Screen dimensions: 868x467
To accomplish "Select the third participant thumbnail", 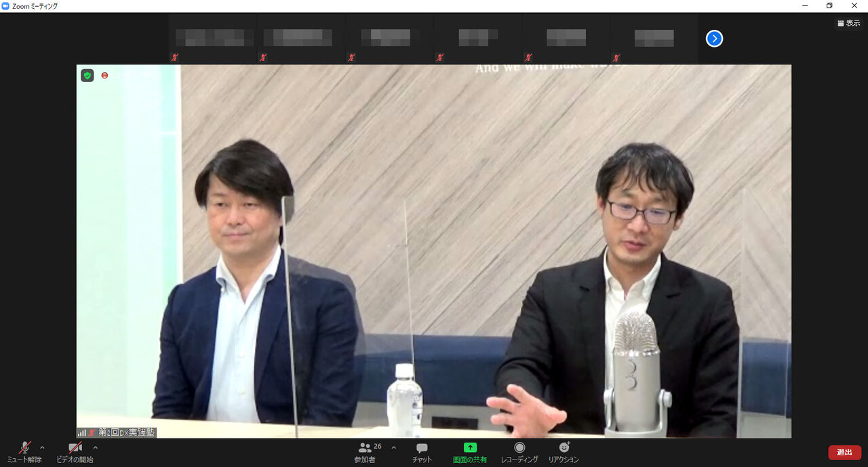I will point(389,38).
